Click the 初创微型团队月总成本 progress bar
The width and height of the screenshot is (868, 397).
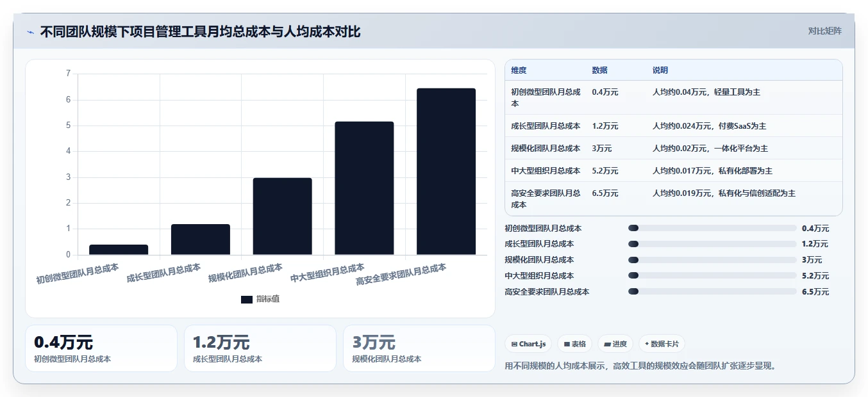[x=712, y=228]
